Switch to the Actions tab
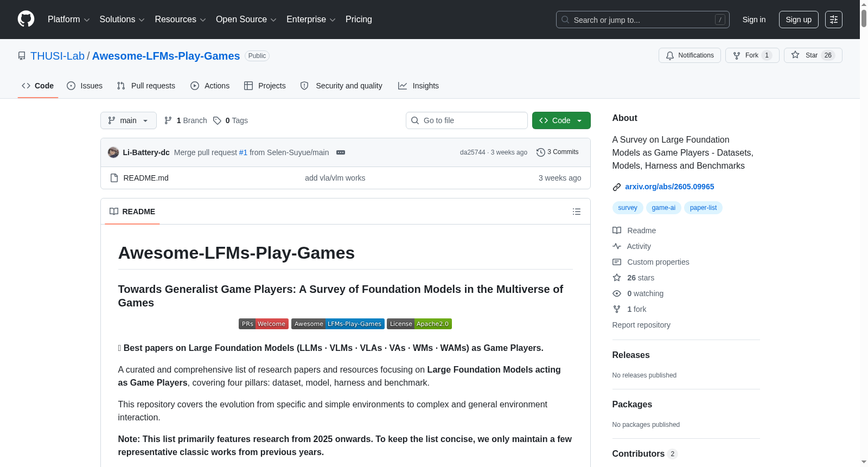This screenshot has height=467, width=868. 210,86
